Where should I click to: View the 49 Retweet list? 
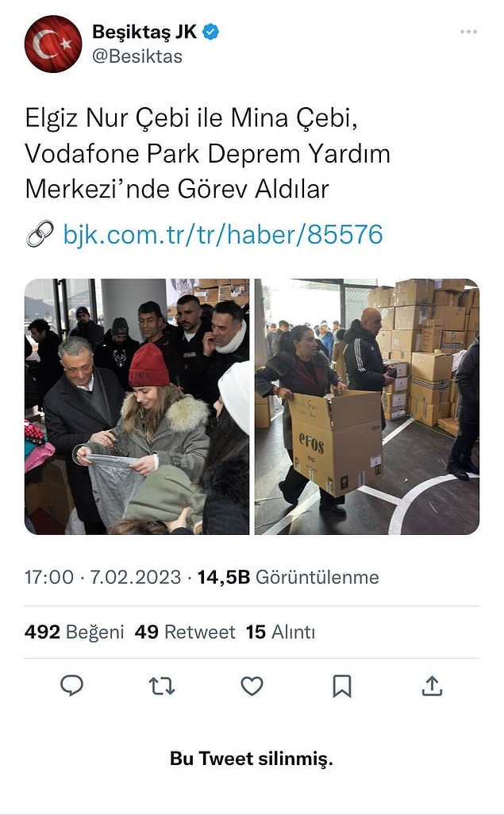pos(185,632)
